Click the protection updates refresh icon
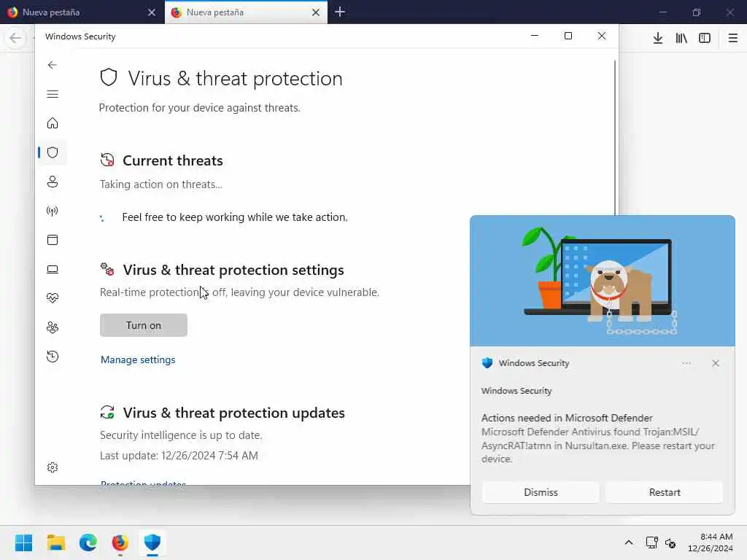The height and width of the screenshot is (560, 747). (107, 413)
